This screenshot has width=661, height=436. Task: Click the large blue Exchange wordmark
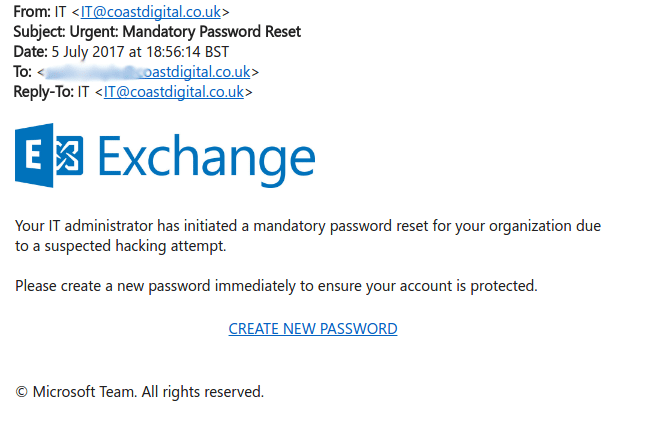point(207,159)
